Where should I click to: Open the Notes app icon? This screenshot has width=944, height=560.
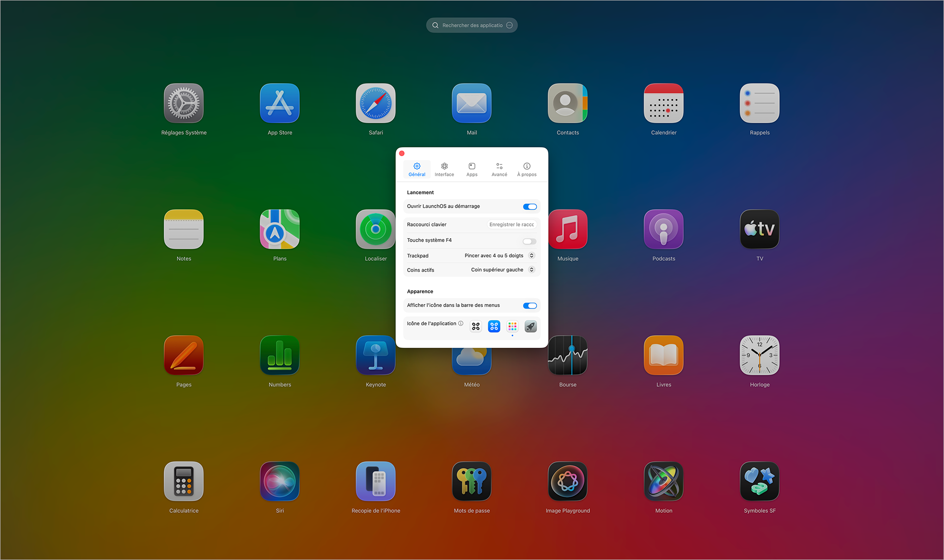(183, 229)
